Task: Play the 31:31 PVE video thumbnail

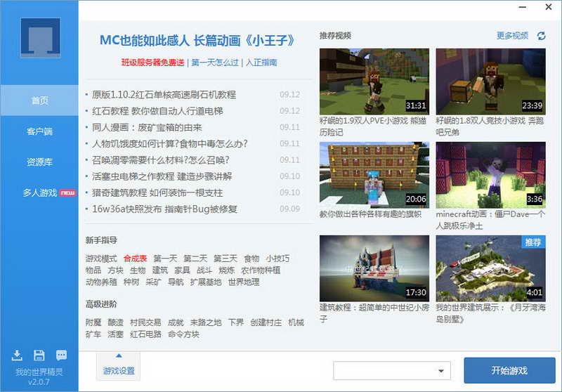Action: (374, 81)
